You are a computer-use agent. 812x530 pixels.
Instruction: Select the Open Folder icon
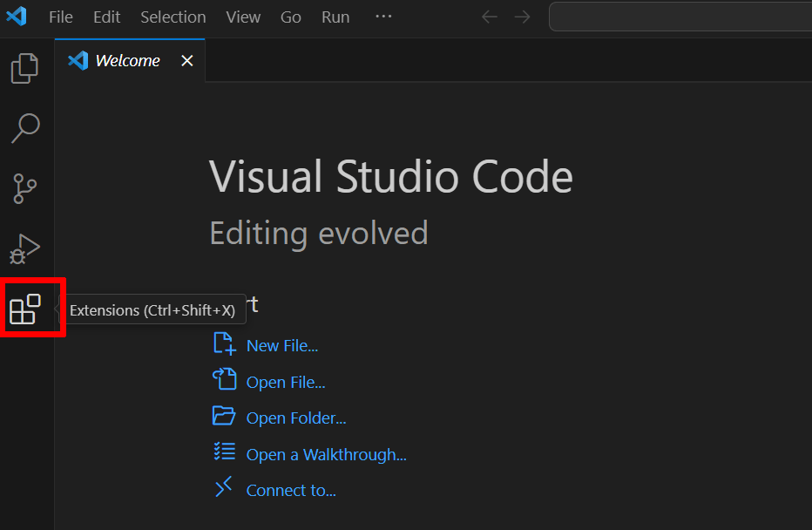point(224,416)
